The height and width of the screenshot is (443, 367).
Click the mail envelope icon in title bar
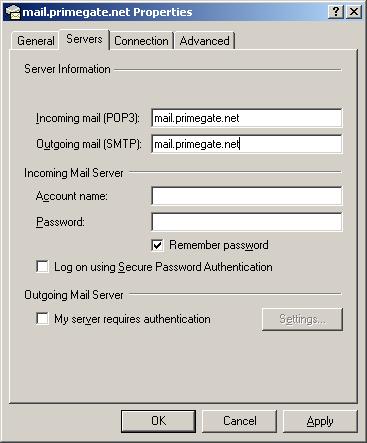coord(13,12)
